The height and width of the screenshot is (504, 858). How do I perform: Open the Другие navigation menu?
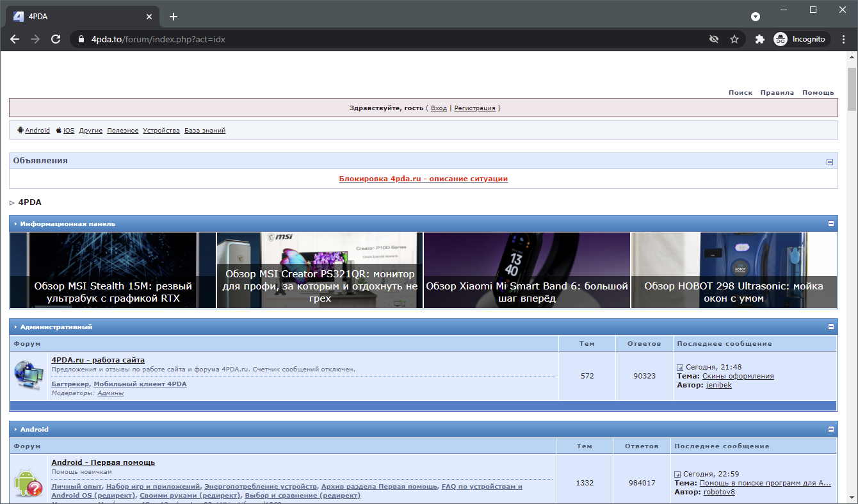click(x=91, y=131)
